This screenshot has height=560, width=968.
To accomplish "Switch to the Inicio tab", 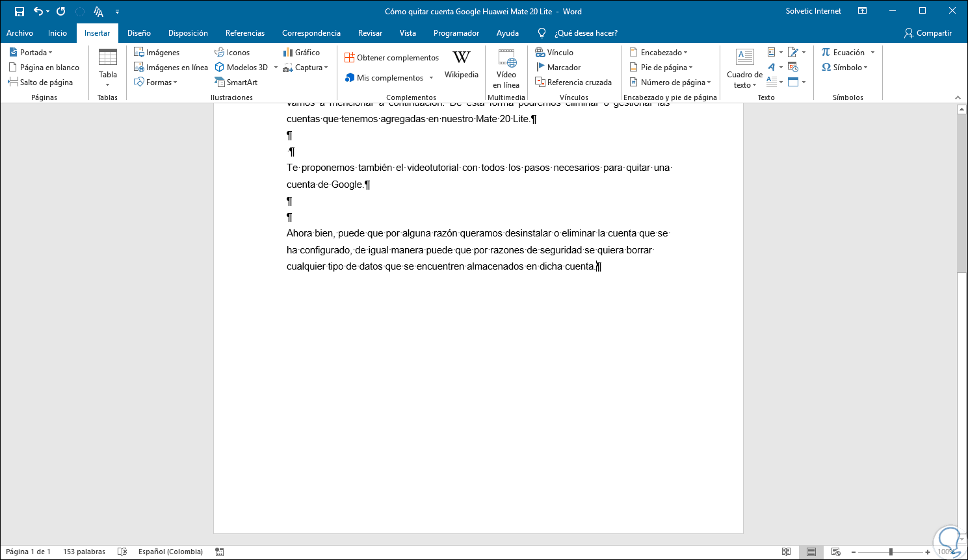I will 57,33.
